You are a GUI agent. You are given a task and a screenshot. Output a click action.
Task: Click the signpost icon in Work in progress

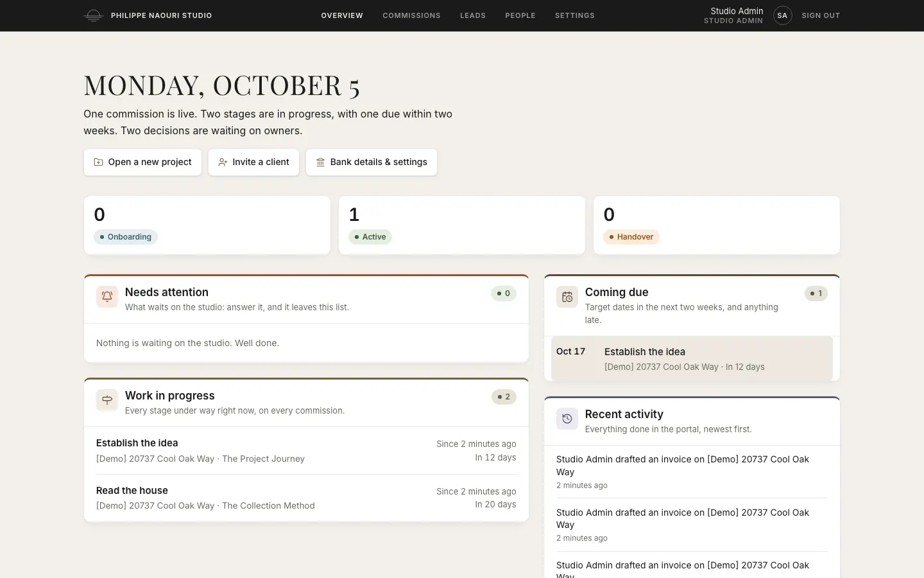tap(107, 400)
